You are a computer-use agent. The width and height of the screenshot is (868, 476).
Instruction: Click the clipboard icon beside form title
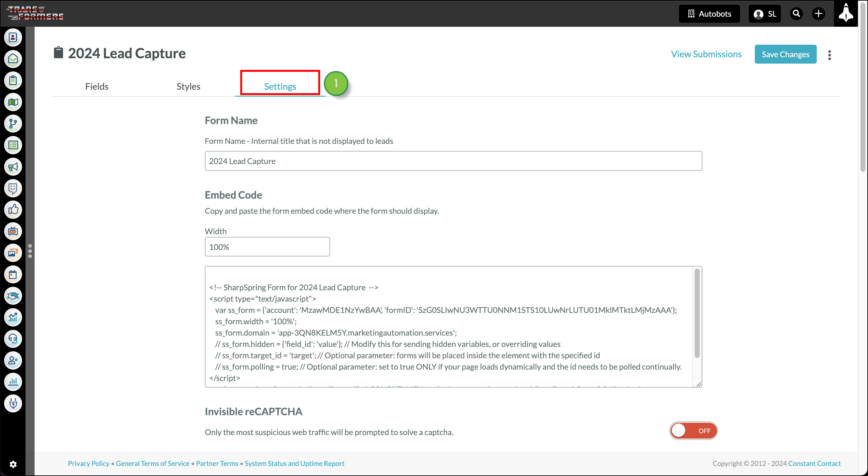point(58,53)
